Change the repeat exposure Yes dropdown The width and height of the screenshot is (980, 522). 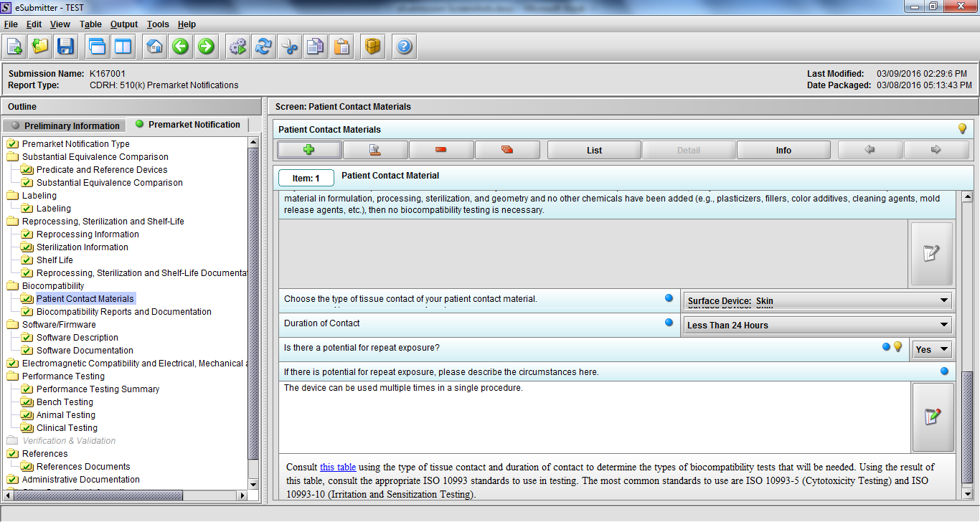932,350
